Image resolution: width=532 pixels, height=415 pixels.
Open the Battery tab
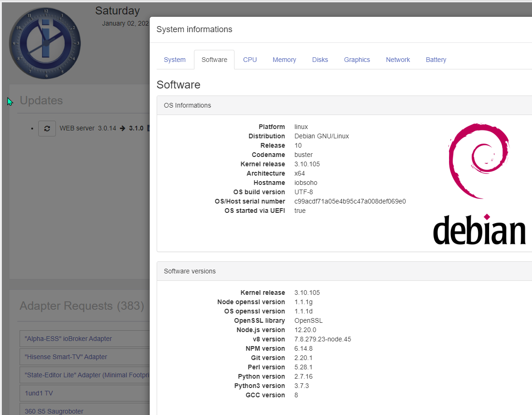436,60
